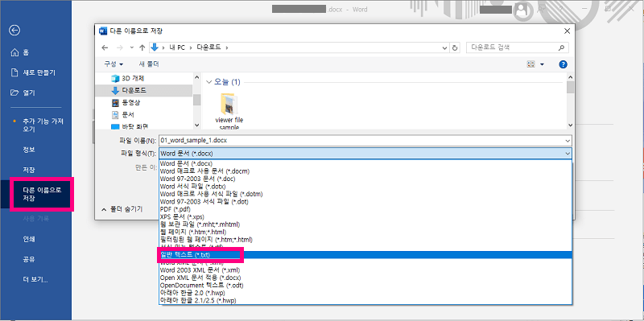Open the 구성 (Organize) menu
Image resolution: width=644 pixels, height=321 pixels.
point(114,64)
